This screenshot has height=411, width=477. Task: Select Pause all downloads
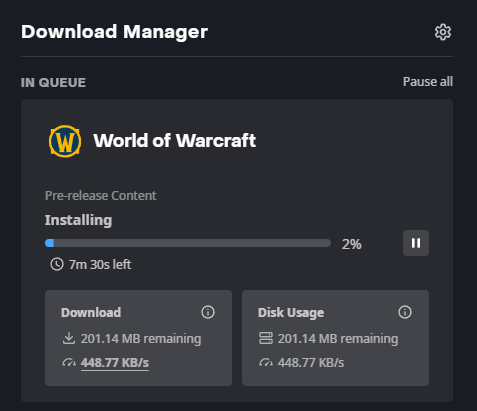tap(428, 82)
